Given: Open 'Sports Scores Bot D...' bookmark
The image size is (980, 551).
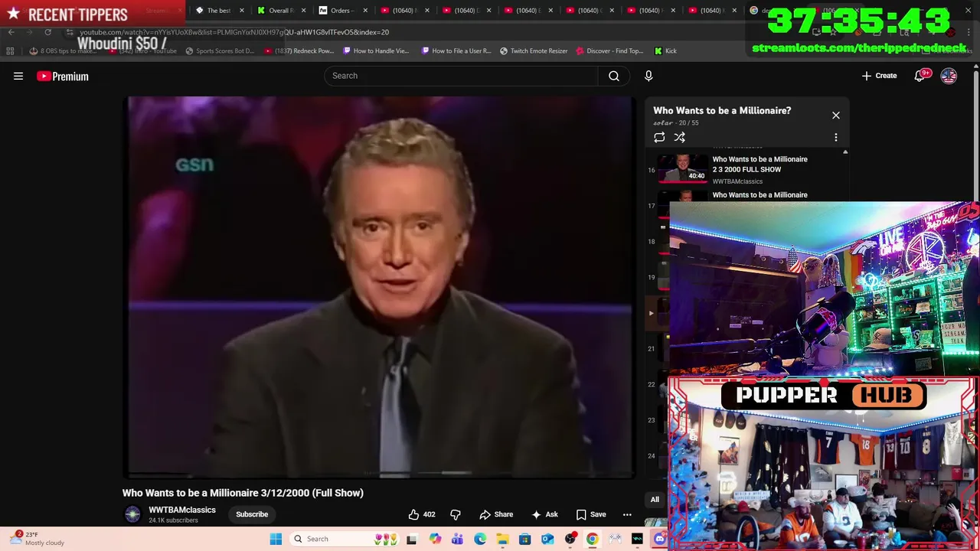Looking at the screenshot, I should [220, 51].
